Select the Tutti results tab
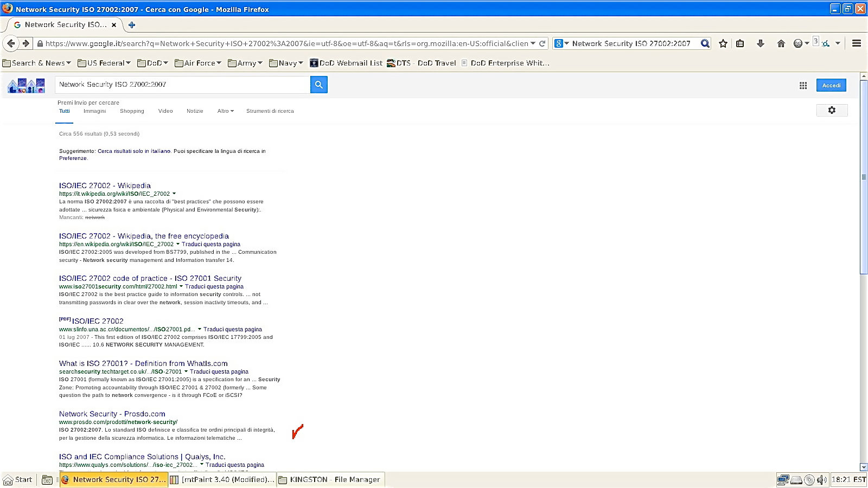This screenshot has height=488, width=868. coord(65,111)
